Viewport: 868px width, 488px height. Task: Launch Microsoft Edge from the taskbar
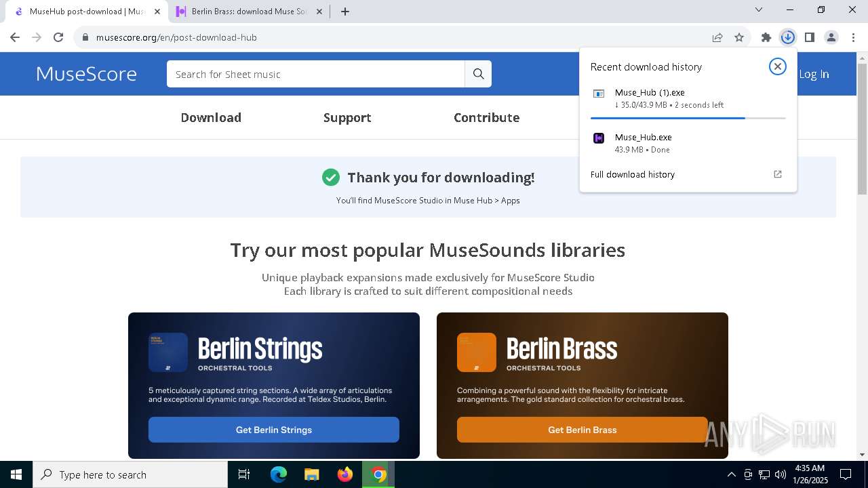tap(279, 474)
